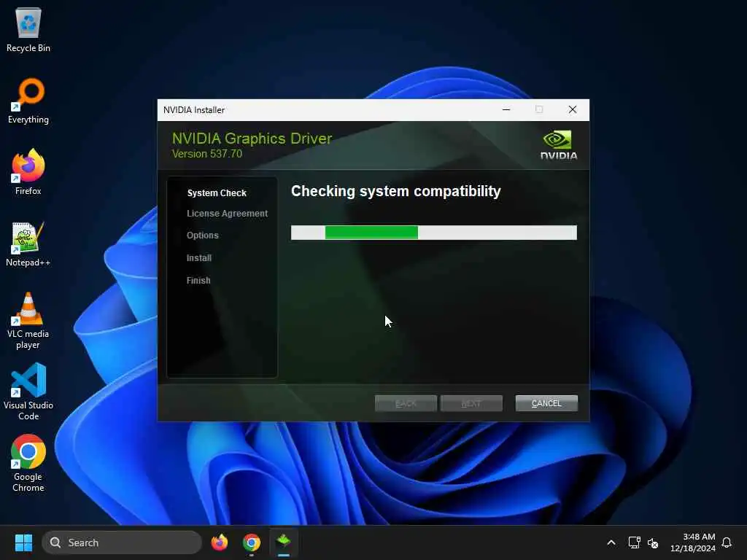Close the NVIDIA Installer window
This screenshot has height=560, width=747.
573,109
